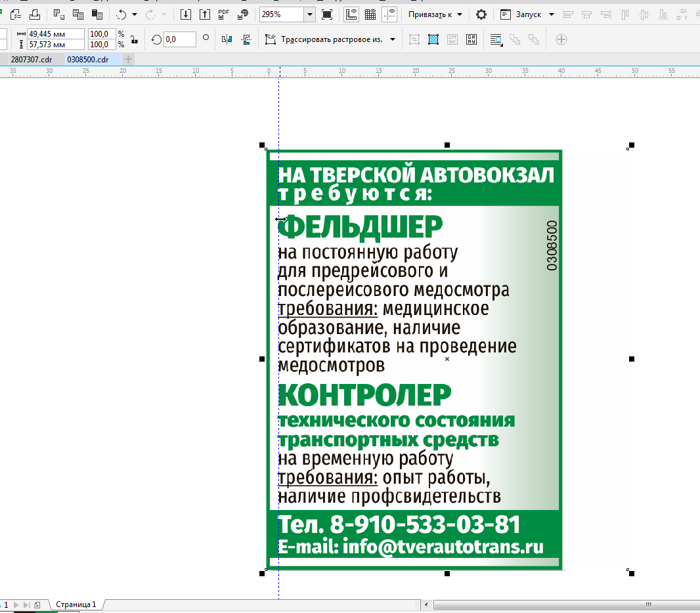This screenshot has width=700, height=613.
Task: Click the object height field 57,573 мм
Action: tap(56, 45)
